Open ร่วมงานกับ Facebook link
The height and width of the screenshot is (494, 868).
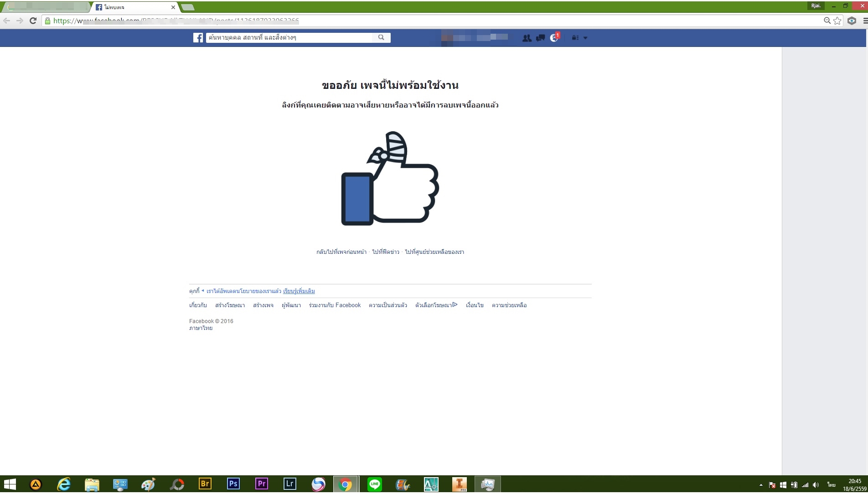click(x=335, y=305)
